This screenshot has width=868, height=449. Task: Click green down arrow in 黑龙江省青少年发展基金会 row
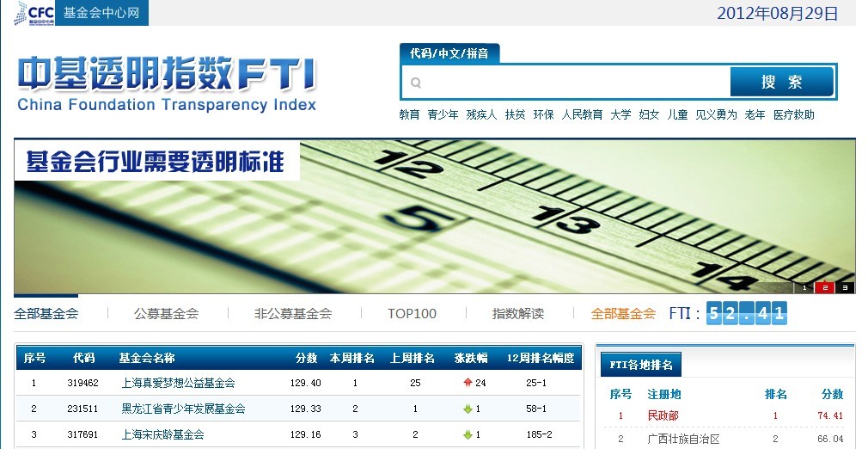[x=468, y=409]
